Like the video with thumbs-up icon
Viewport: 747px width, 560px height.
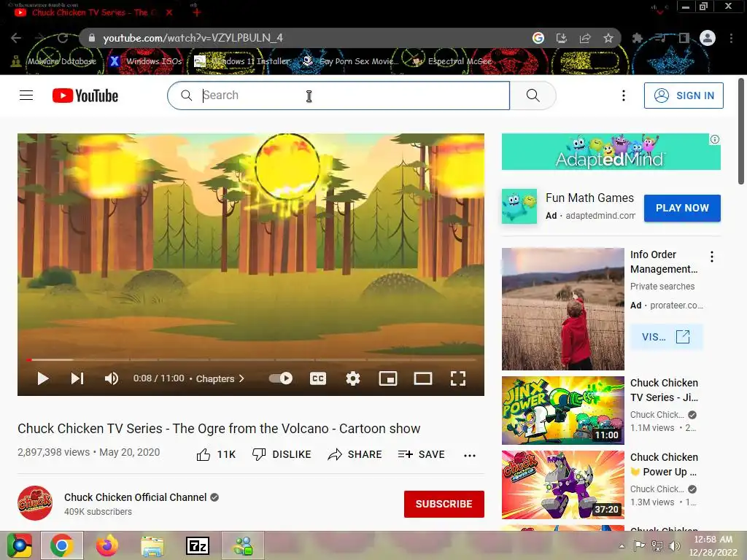[204, 455]
